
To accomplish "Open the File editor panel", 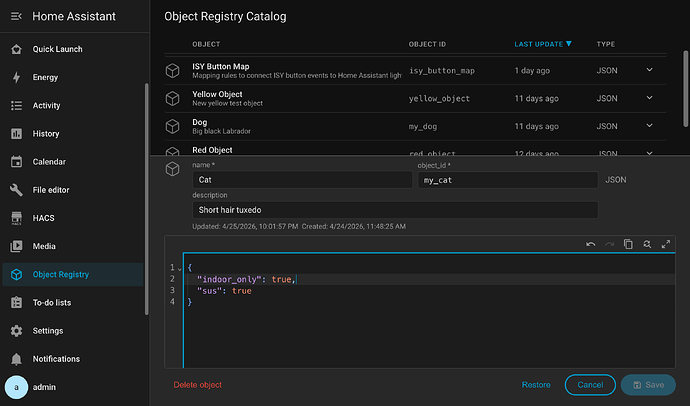I will point(51,190).
